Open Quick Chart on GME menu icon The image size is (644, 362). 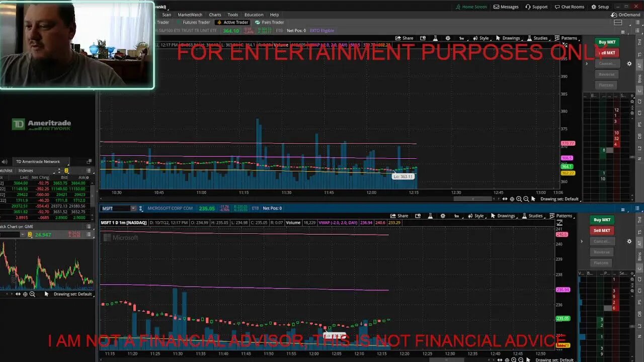[89, 227]
